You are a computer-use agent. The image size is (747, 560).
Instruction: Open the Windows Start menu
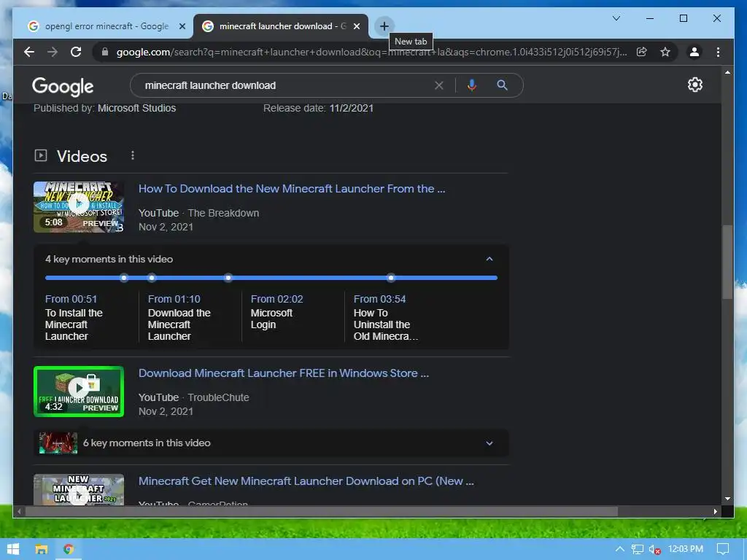pos(13,549)
